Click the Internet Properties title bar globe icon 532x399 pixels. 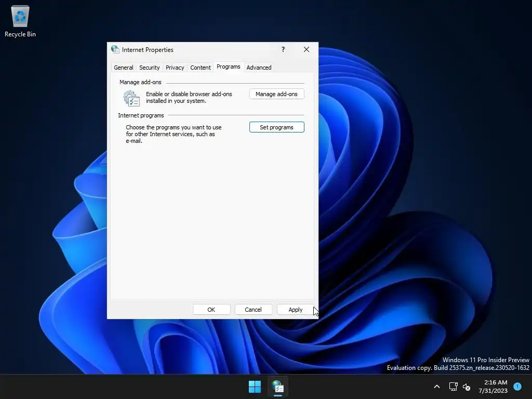pyautogui.click(x=115, y=49)
